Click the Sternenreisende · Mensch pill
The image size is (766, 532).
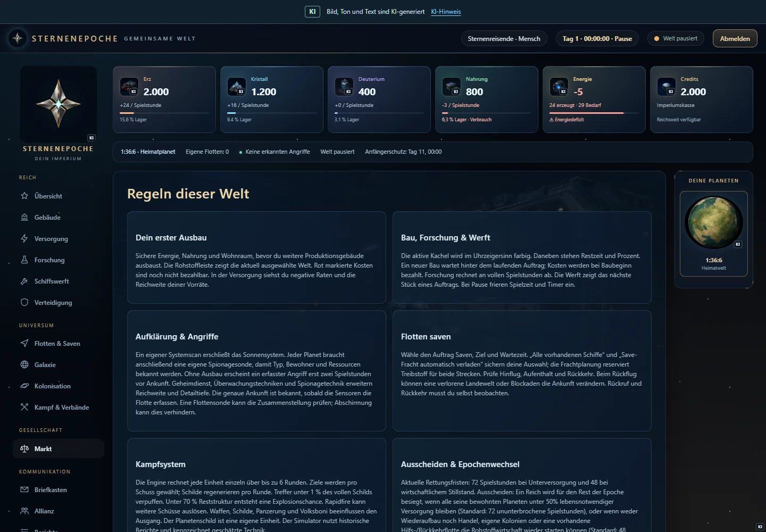click(504, 38)
